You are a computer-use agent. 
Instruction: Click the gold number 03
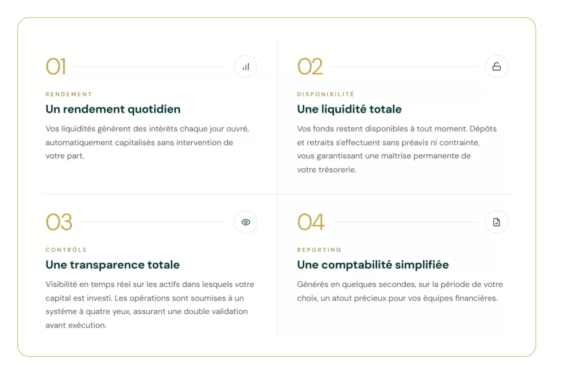point(59,222)
